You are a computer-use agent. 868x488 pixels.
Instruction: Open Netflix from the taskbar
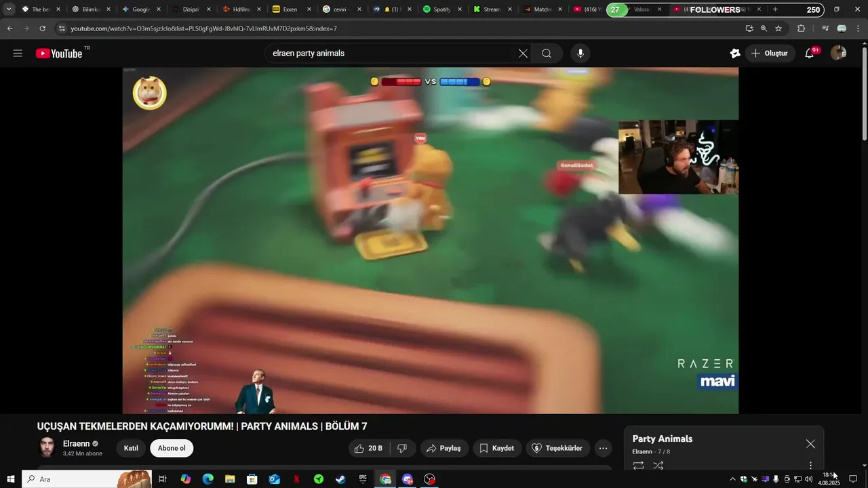point(296,479)
